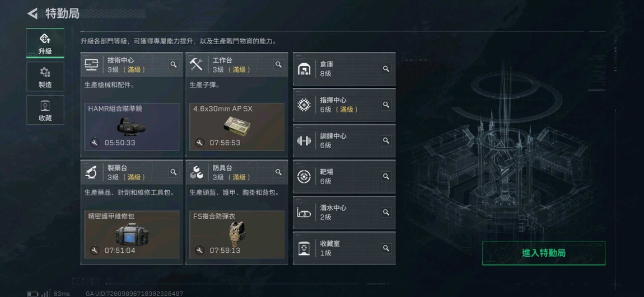The height and width of the screenshot is (297, 644).
Task: Click the magnifier icon on 倉庫
Action: pos(386,69)
